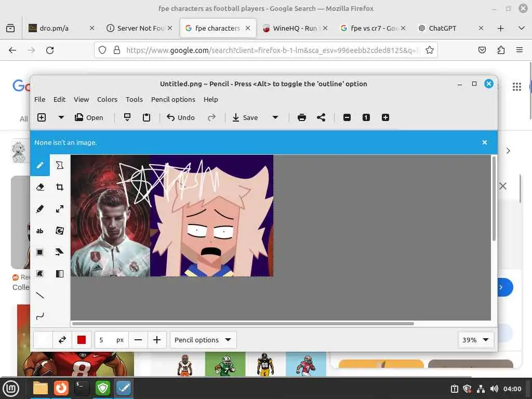
Task: Click the Redo arrow icon
Action: tap(211, 117)
